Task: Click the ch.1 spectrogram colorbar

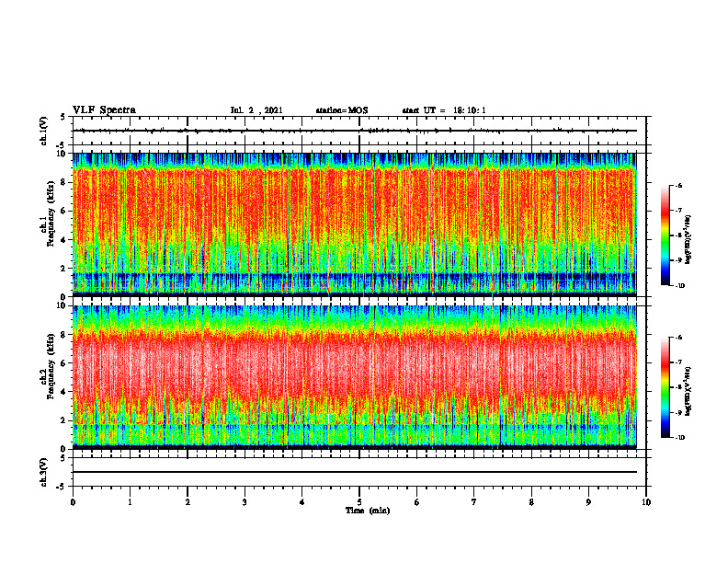Action: point(665,236)
